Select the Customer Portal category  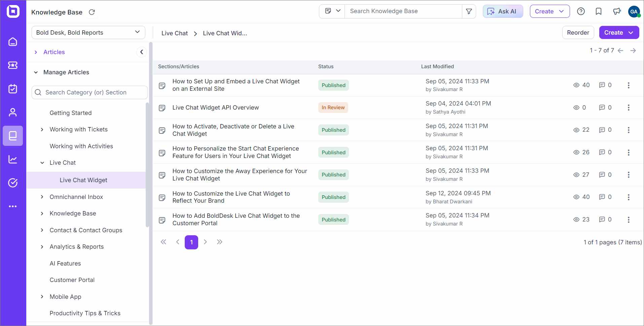tap(72, 280)
